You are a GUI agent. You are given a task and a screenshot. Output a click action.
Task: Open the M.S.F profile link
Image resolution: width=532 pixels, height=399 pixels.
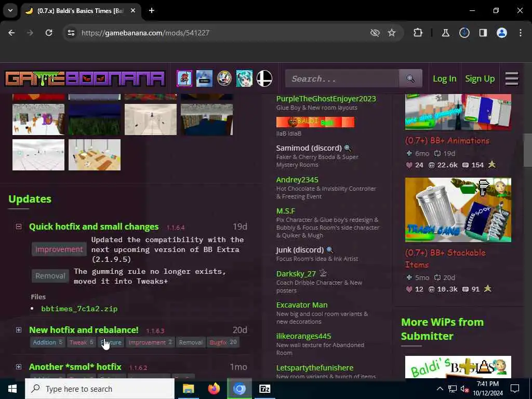coord(286,211)
